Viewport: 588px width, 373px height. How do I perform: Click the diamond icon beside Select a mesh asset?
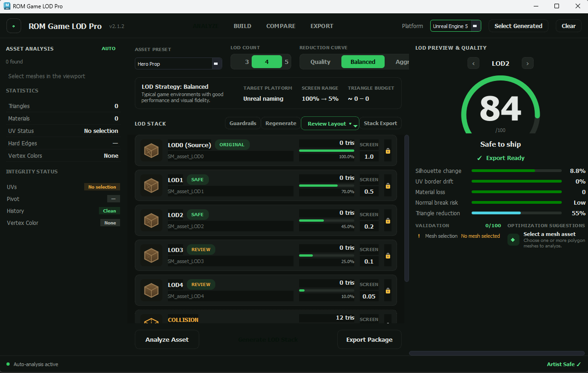[513, 240]
